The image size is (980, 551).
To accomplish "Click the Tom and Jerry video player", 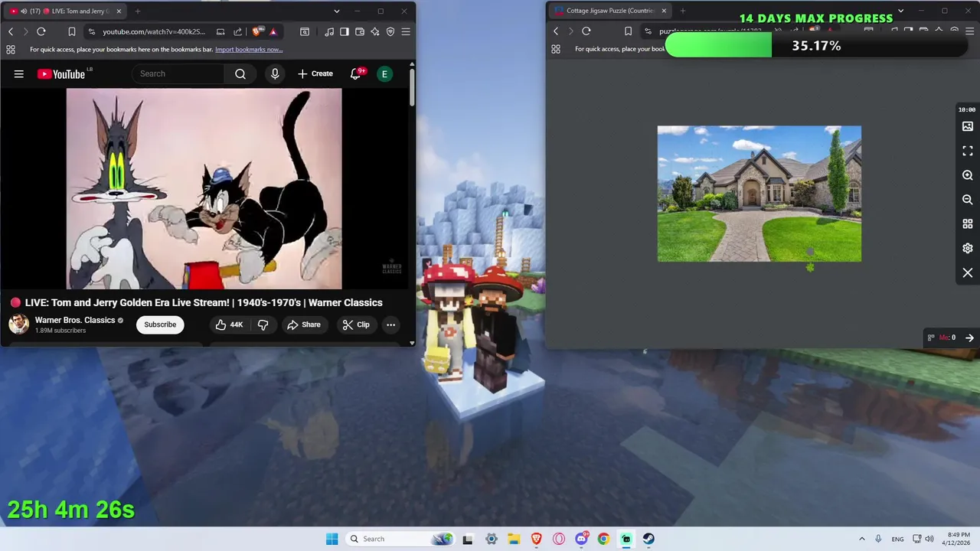I will click(x=204, y=188).
